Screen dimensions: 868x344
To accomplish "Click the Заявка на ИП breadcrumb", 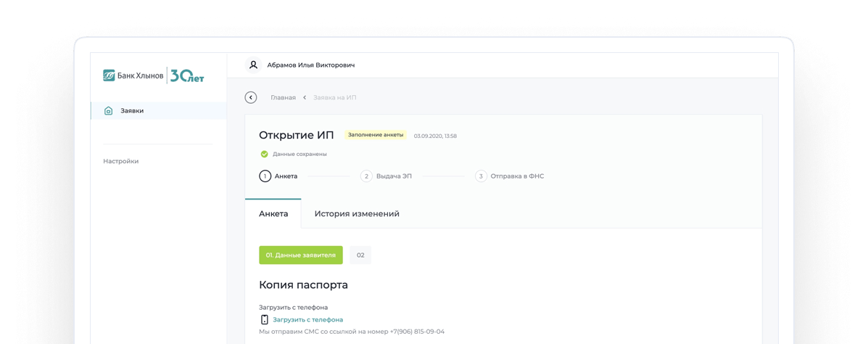I will [x=335, y=97].
